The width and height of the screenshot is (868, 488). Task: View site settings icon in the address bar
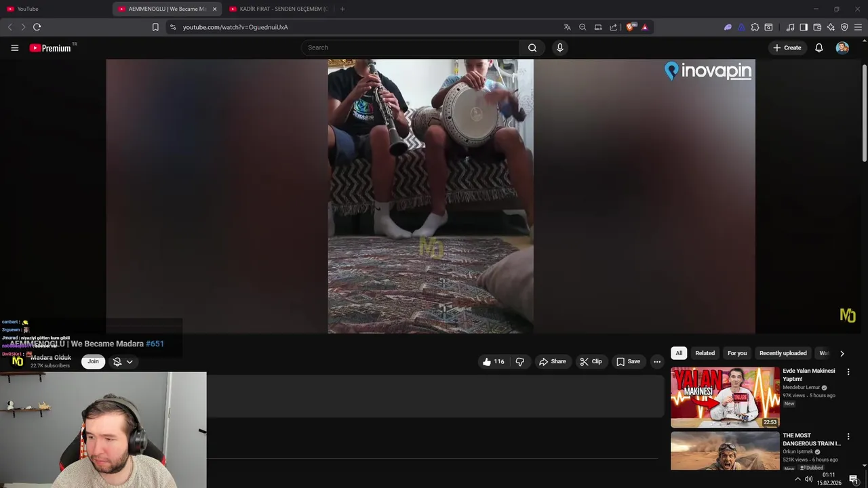click(x=173, y=27)
